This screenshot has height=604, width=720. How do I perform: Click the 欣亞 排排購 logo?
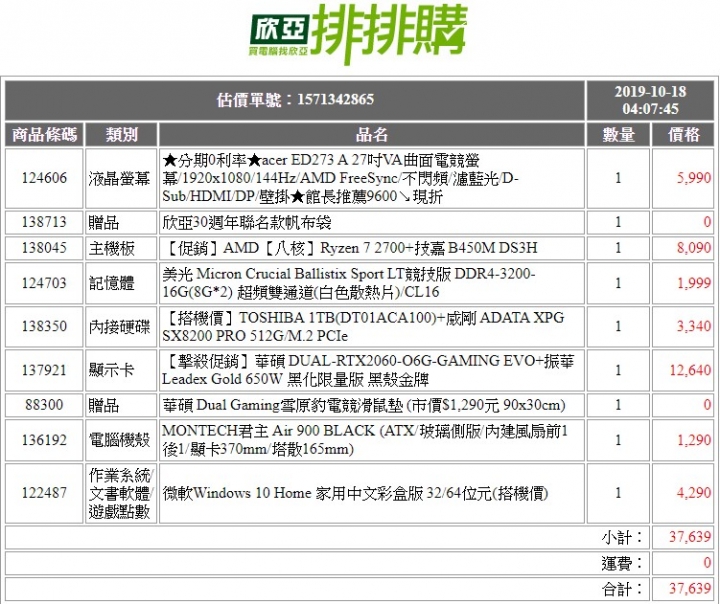click(359, 34)
